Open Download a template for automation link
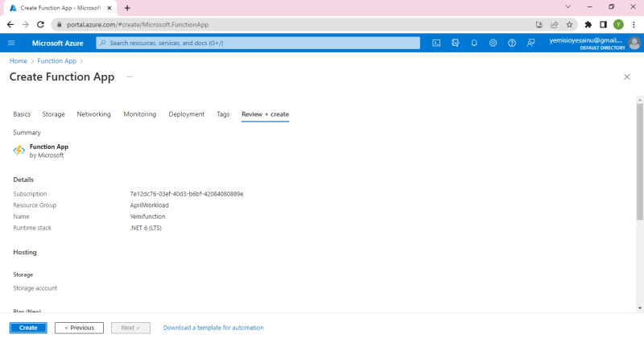 213,328
